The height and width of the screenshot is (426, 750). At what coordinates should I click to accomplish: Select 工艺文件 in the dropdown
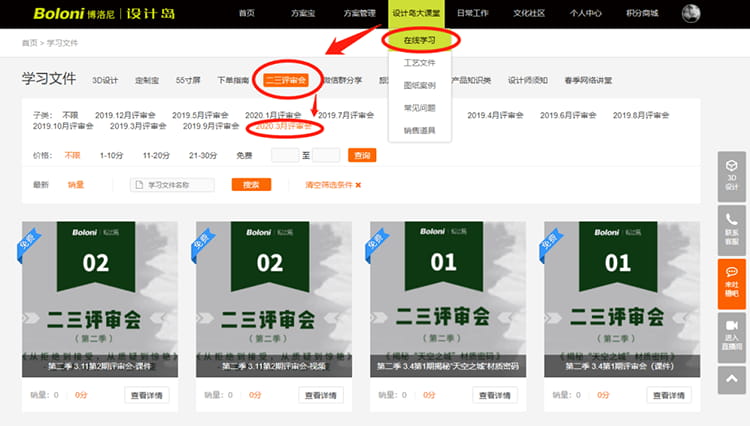419,63
